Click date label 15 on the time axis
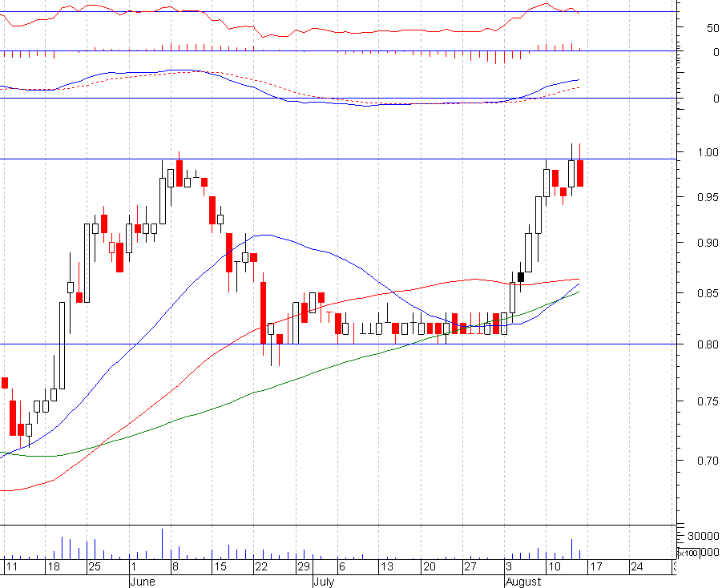This screenshot has height=588, width=722. pyautogui.click(x=220, y=566)
